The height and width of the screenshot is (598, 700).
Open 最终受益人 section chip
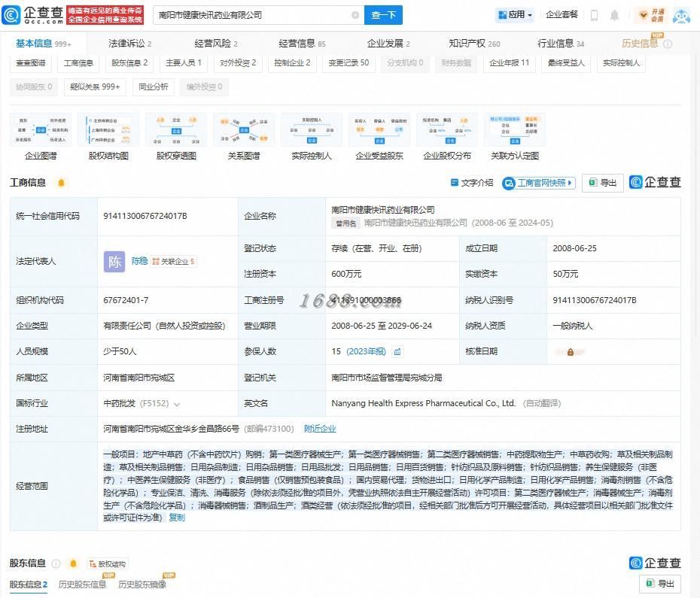point(566,63)
